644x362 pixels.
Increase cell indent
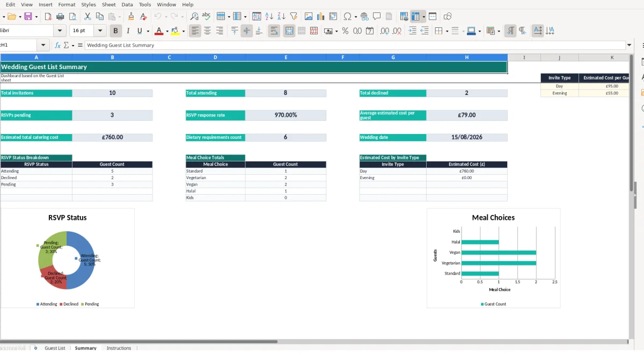coord(412,31)
